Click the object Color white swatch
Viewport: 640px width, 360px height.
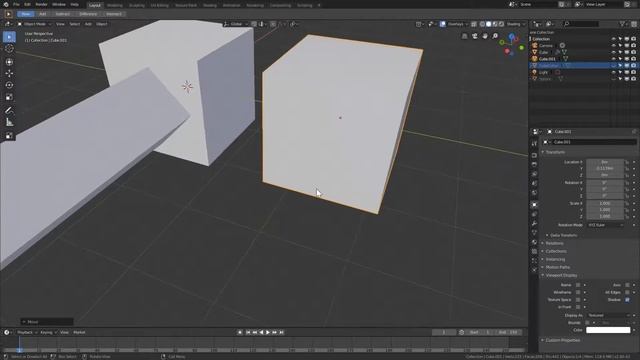(x=608, y=330)
